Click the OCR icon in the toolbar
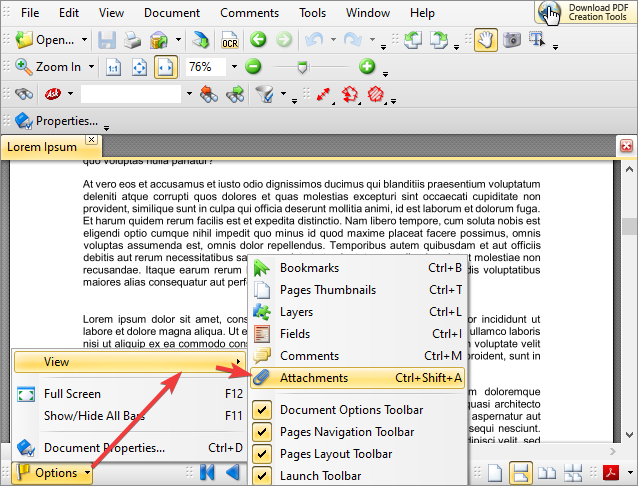The width and height of the screenshot is (638, 486). (x=230, y=40)
